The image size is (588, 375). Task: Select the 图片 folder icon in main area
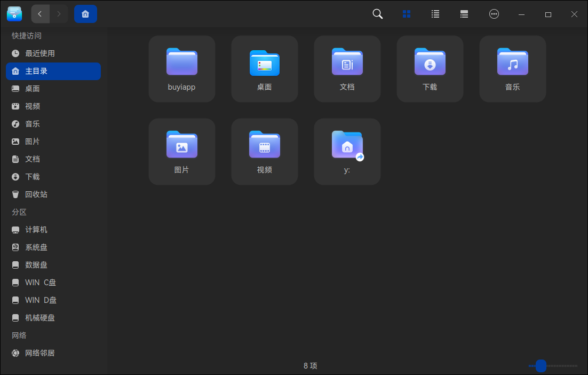pos(182,152)
